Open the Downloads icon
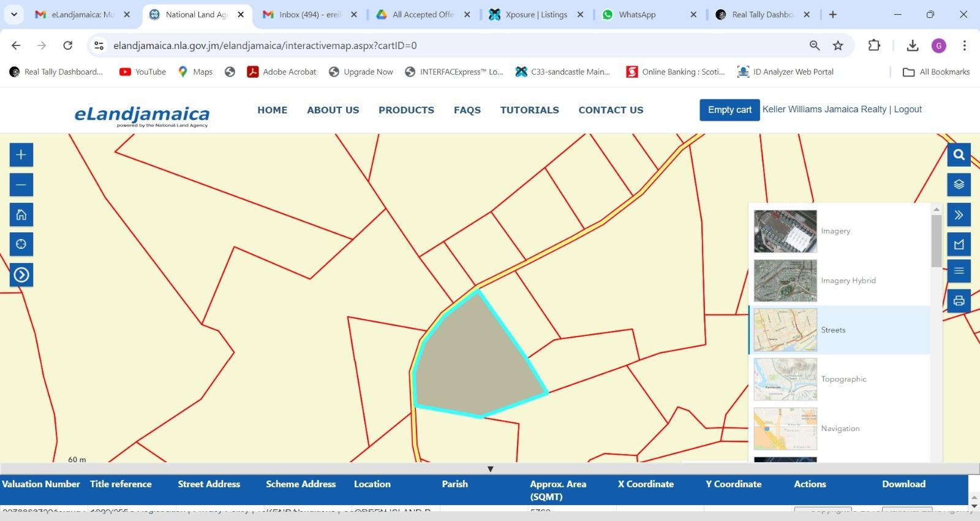 [913, 45]
